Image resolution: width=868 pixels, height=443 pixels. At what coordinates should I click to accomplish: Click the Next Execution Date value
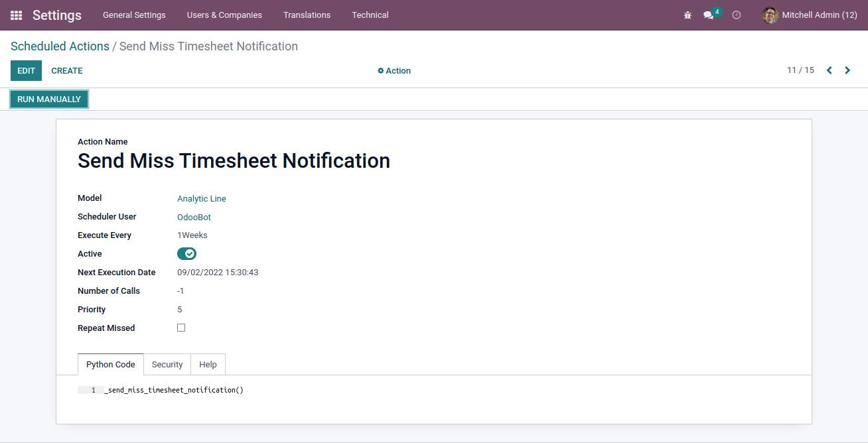pos(218,273)
